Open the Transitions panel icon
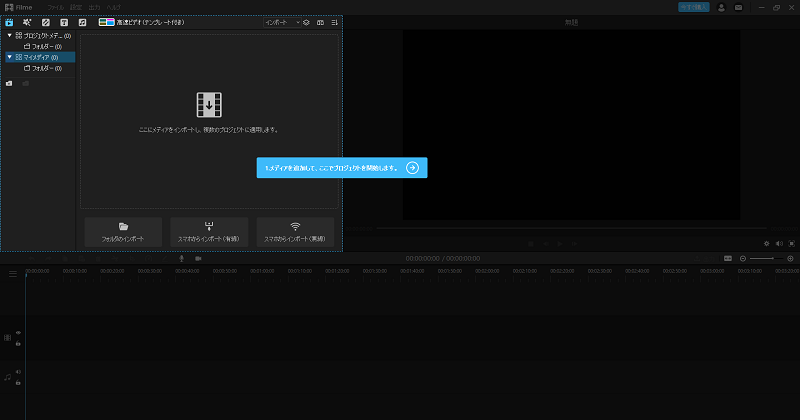Viewport: 800px width, 420px height. click(x=46, y=22)
